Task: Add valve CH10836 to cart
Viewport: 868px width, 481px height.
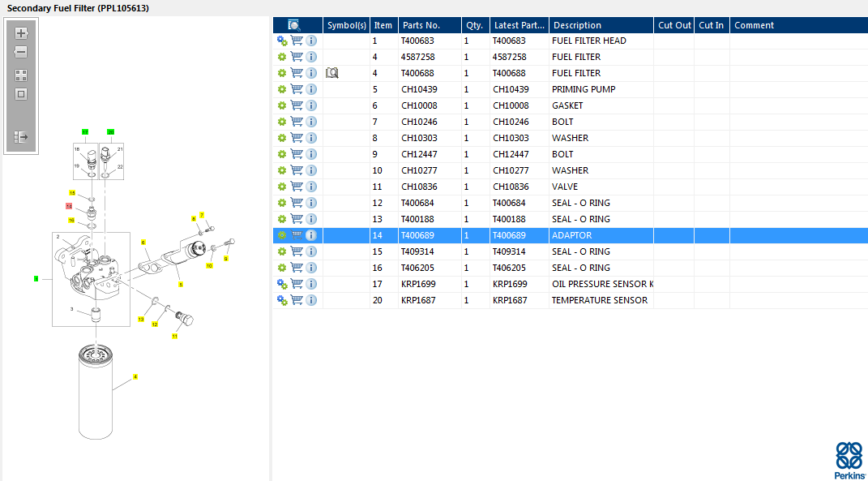Action: click(297, 187)
